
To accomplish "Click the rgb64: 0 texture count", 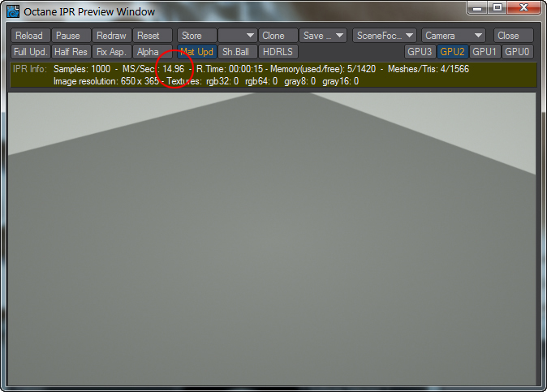I will click(261, 81).
